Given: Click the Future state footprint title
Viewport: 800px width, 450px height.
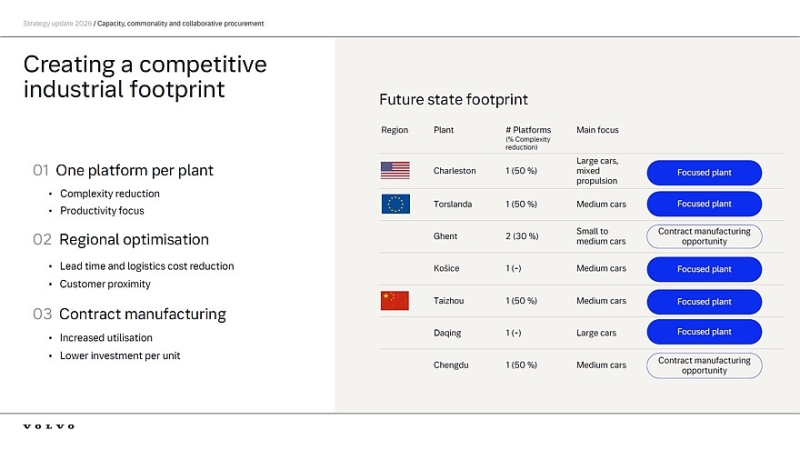Looking at the screenshot, I should pyautogui.click(x=454, y=99).
